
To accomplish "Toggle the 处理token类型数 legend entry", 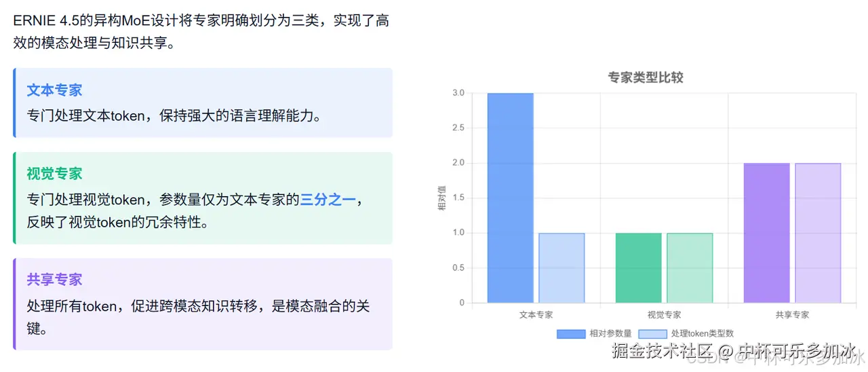I will pyautogui.click(x=686, y=333).
